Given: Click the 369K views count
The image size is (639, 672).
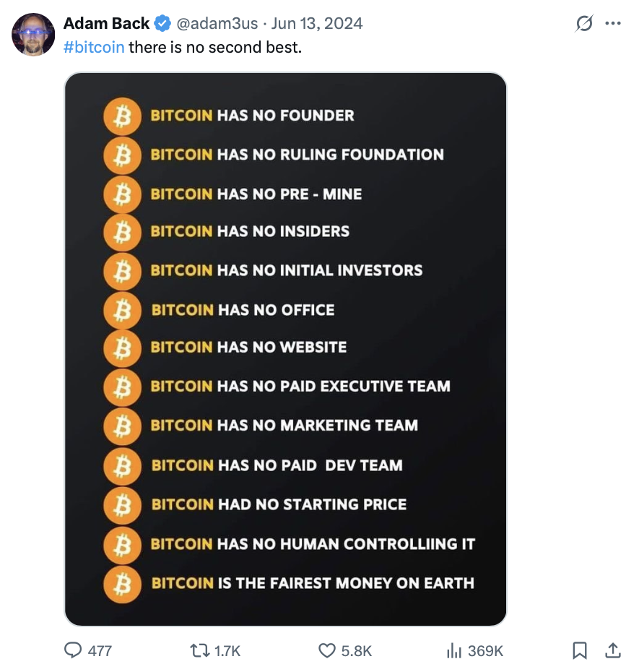Looking at the screenshot, I should 485,650.
